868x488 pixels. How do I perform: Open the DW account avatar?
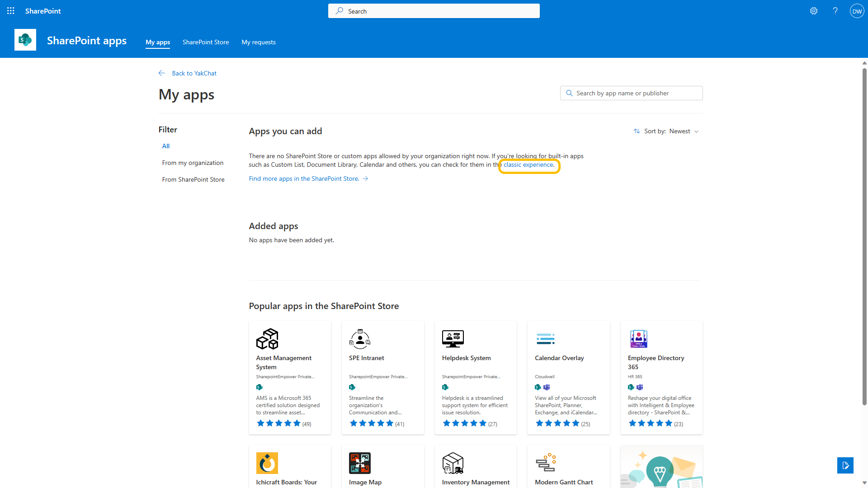857,11
